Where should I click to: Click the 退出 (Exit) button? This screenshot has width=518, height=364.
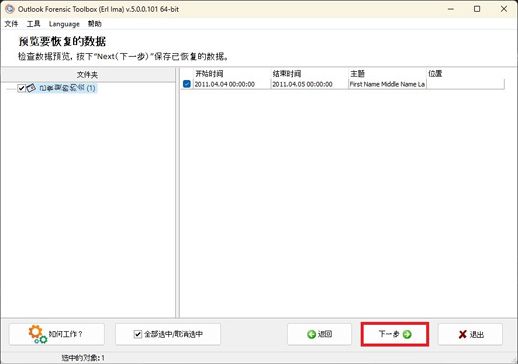(470, 334)
